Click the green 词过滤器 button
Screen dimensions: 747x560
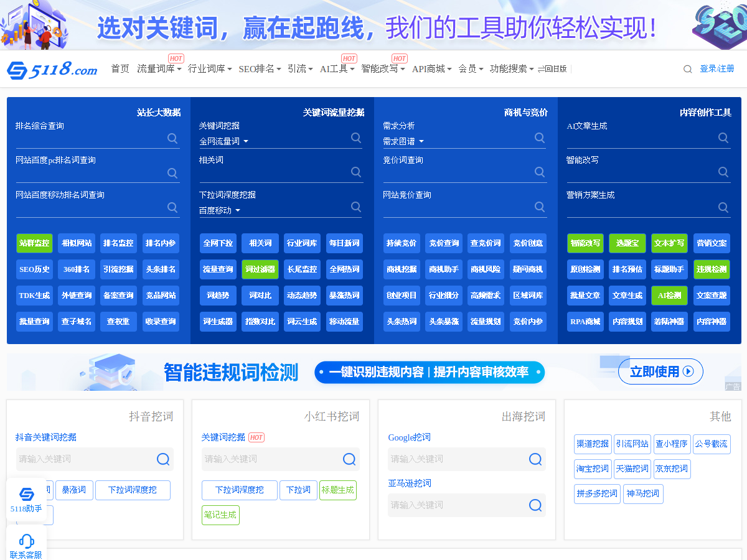(x=260, y=269)
